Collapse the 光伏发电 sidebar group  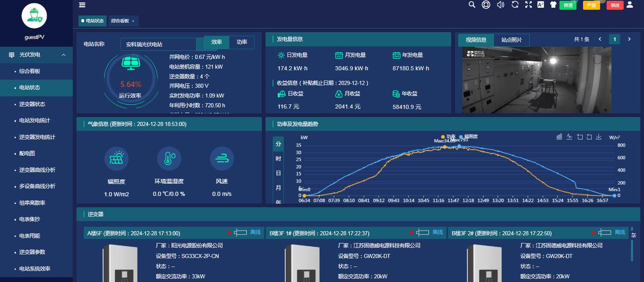(36, 55)
